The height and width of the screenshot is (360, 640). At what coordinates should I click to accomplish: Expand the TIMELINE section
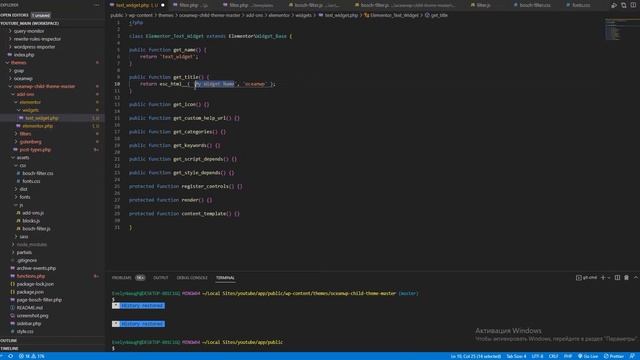click(10, 349)
